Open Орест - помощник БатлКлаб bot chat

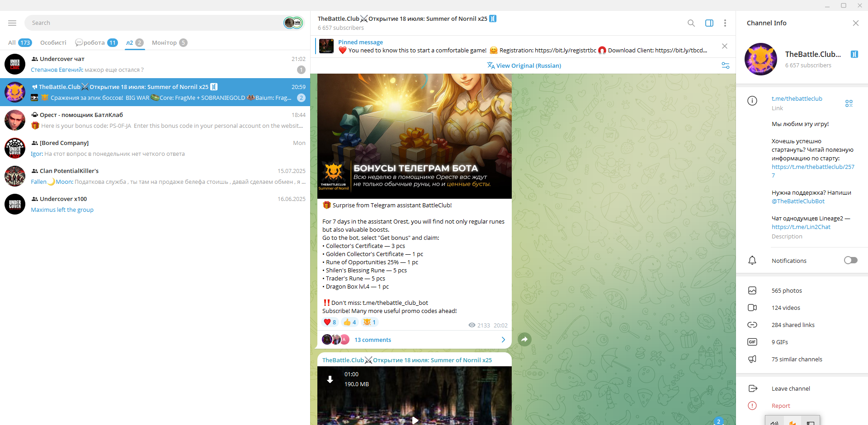coord(155,120)
